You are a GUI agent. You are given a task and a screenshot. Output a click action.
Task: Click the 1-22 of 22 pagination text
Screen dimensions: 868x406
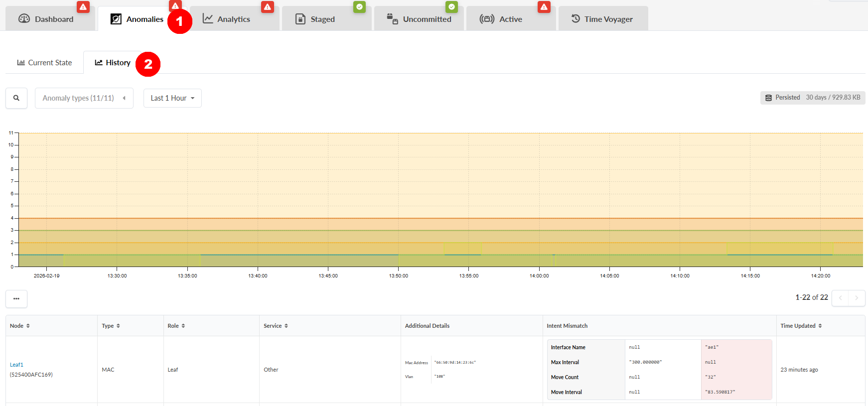coord(812,297)
